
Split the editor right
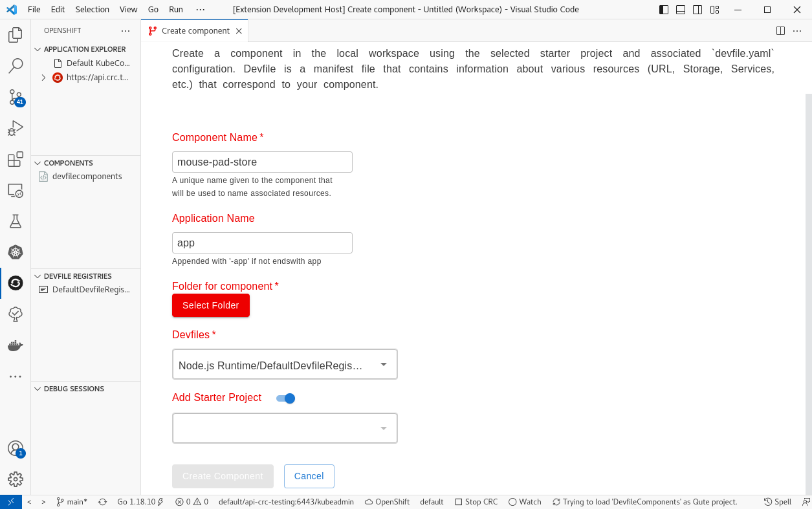coord(780,31)
